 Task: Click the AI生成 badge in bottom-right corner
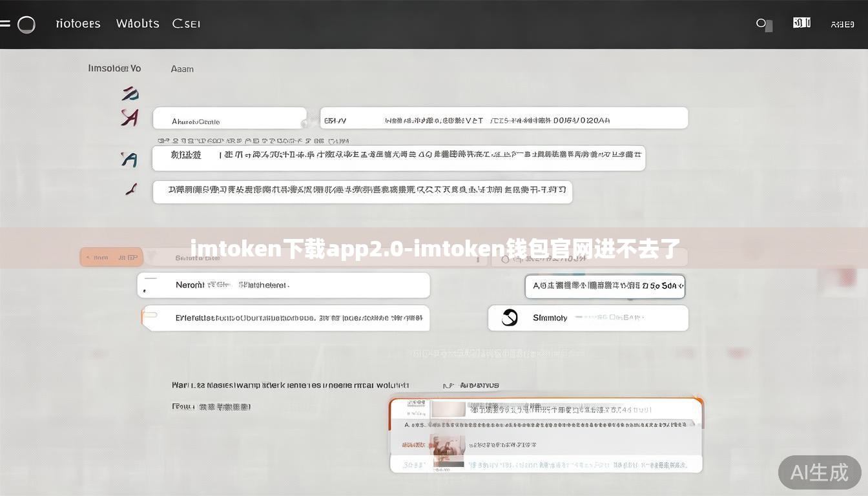point(820,473)
